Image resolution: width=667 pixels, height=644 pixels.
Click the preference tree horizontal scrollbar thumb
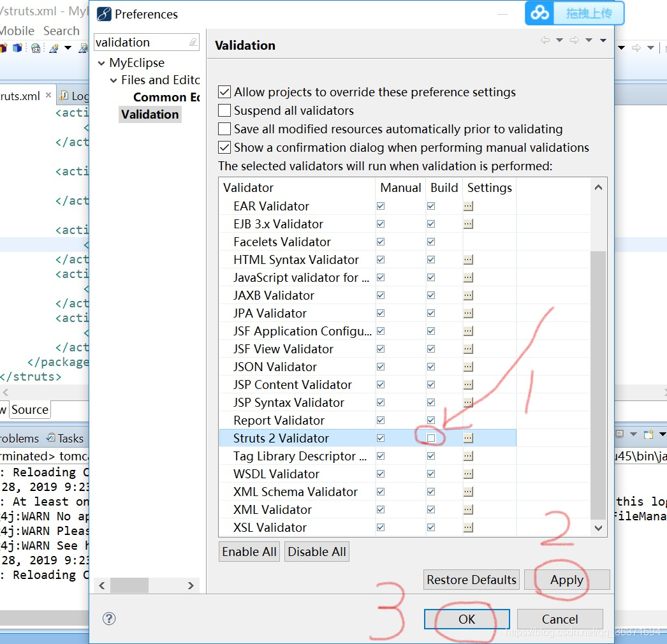129,585
